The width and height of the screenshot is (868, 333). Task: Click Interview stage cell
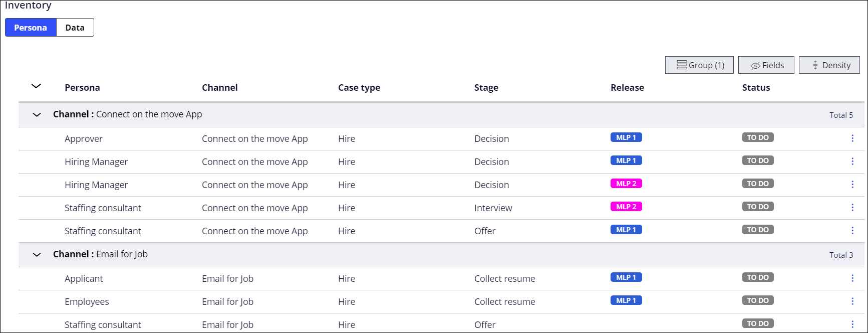point(493,208)
